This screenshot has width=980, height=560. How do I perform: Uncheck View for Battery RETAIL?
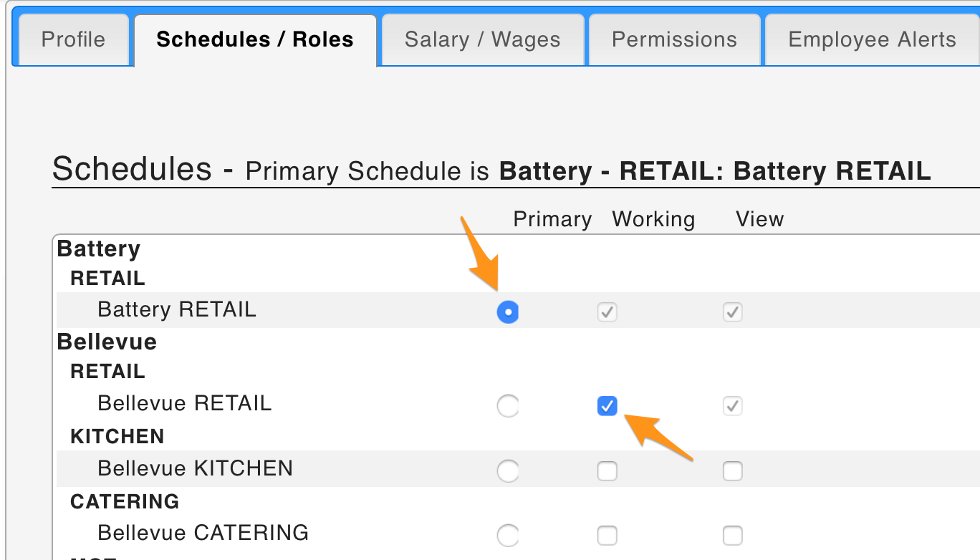tap(732, 312)
